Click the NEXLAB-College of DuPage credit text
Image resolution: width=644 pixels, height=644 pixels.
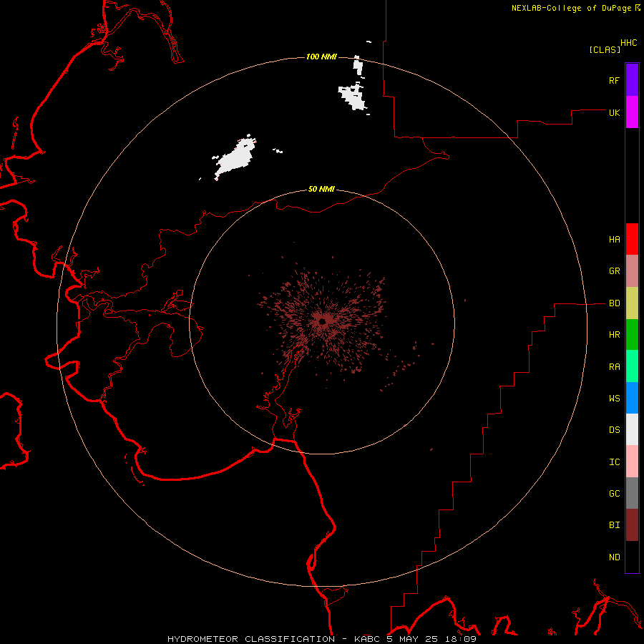pyautogui.click(x=571, y=8)
